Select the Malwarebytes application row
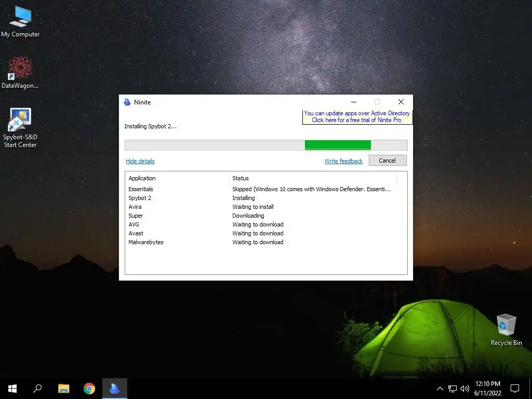This screenshot has height=399, width=532. point(266,242)
